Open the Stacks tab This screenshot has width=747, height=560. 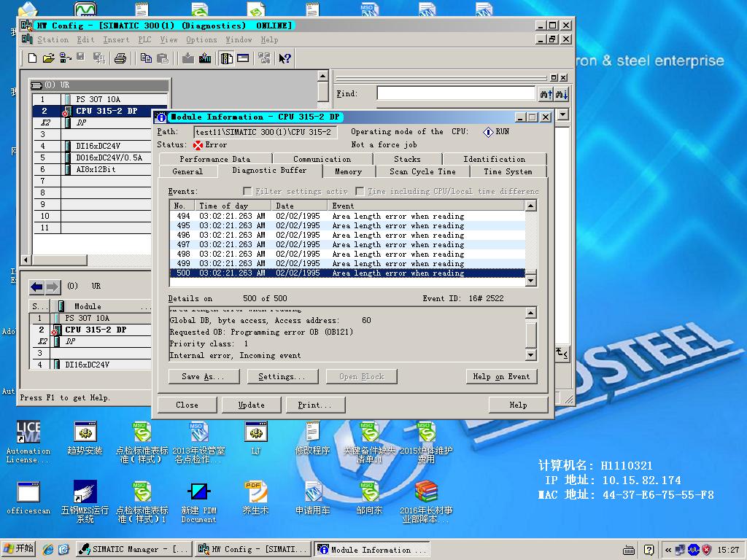(407, 159)
